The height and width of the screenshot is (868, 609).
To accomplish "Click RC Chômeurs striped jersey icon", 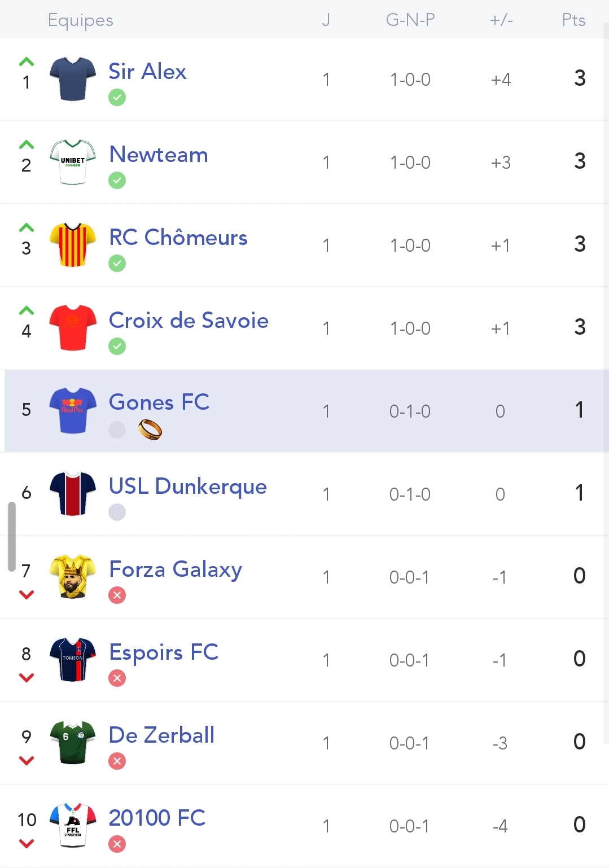I will coord(73,245).
